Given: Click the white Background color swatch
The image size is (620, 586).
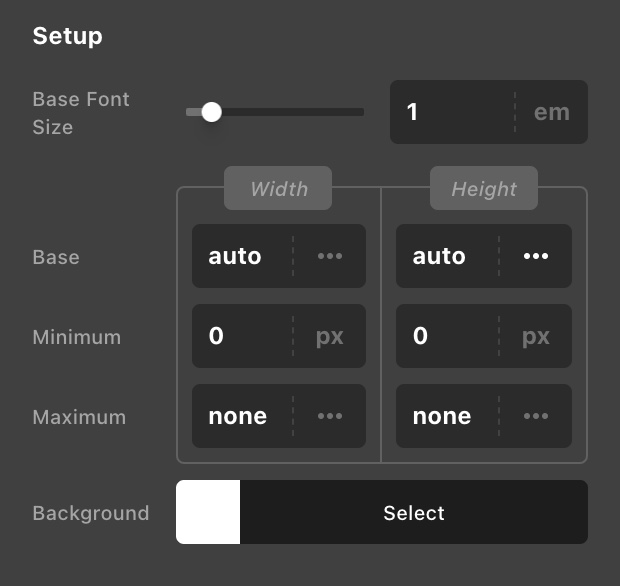Looking at the screenshot, I should (208, 512).
